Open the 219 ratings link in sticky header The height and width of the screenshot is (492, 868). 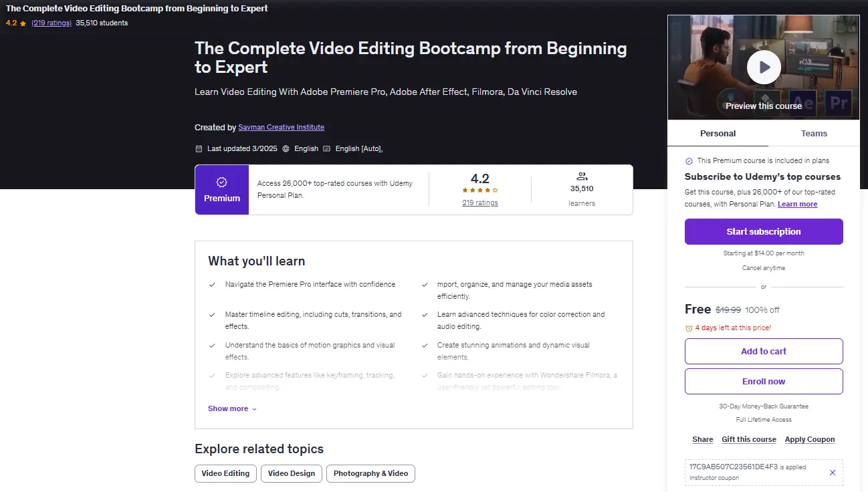(51, 23)
